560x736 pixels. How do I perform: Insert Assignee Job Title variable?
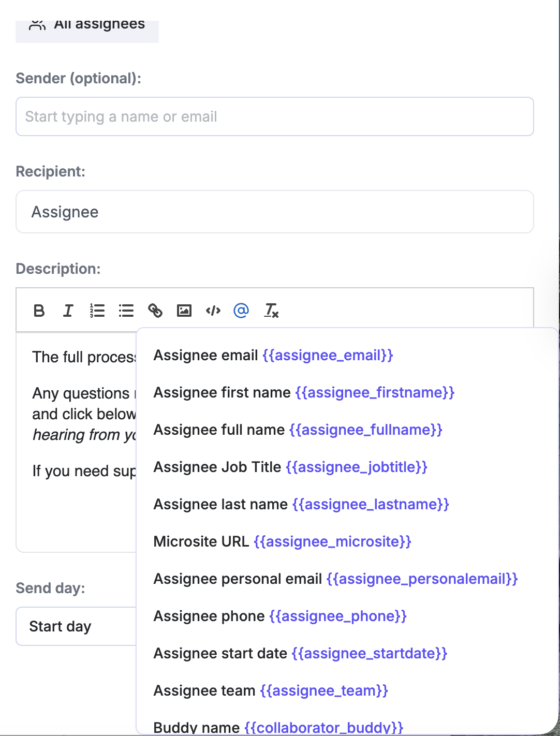290,467
